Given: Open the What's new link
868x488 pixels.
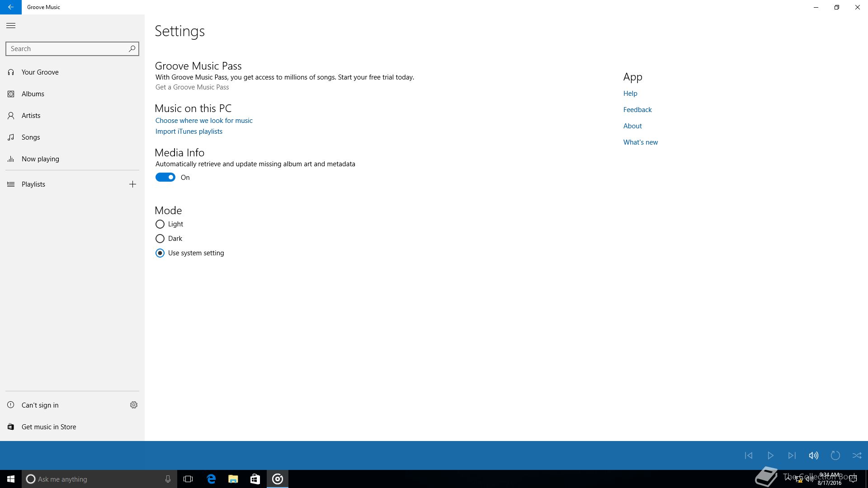Looking at the screenshot, I should [x=641, y=142].
